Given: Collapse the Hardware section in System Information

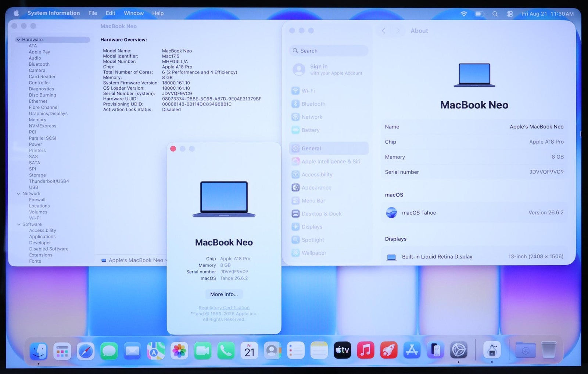Looking at the screenshot, I should 18,40.
